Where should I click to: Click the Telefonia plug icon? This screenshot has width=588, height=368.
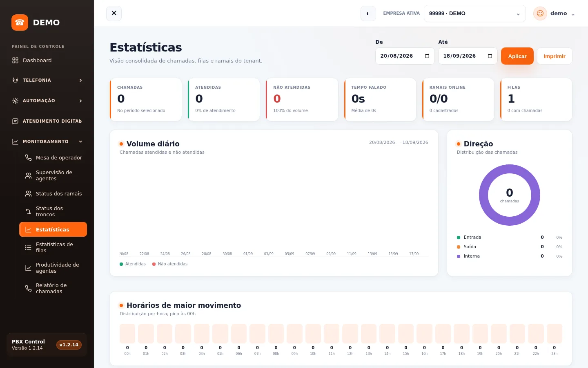15,80
